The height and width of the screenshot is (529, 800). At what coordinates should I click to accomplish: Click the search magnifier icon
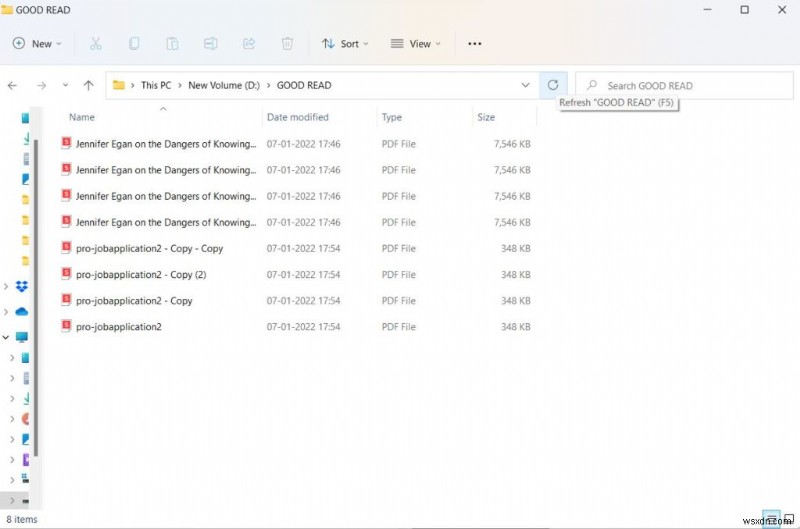point(592,85)
